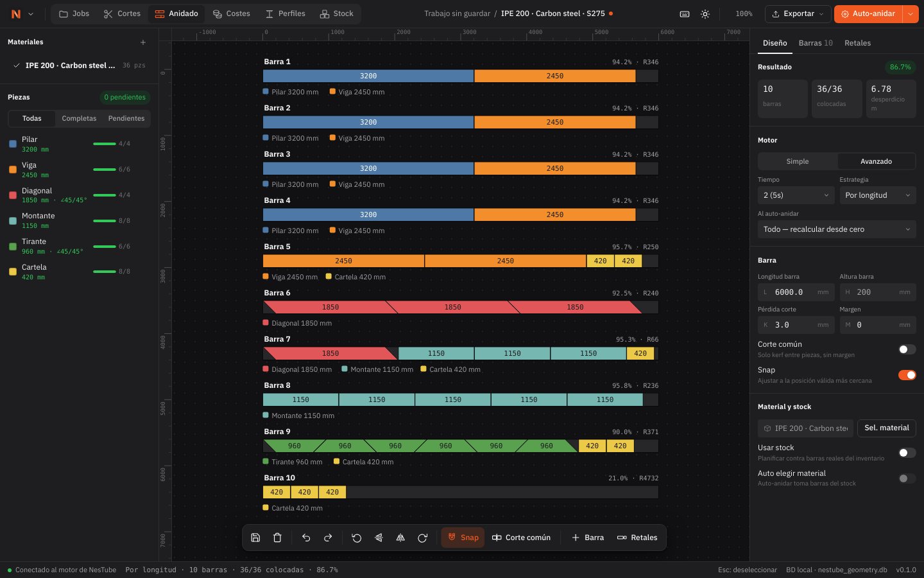
Task: Select the Avanzado motor mode
Action: pos(876,161)
